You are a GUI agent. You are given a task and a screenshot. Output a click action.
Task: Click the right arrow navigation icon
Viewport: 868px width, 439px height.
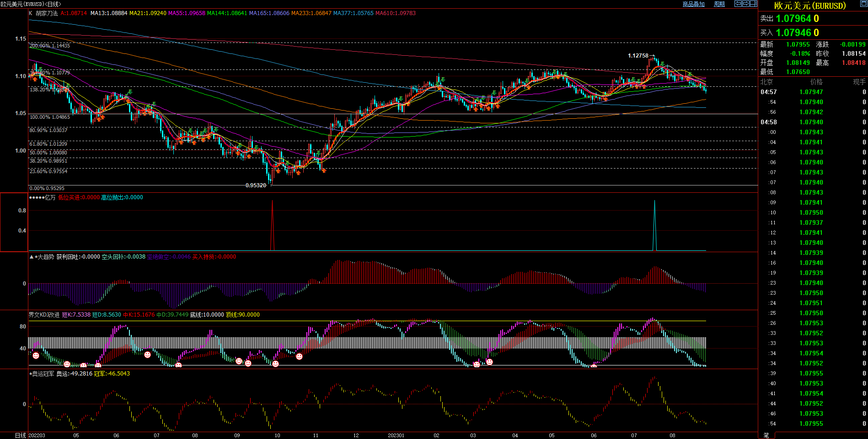point(746,4)
